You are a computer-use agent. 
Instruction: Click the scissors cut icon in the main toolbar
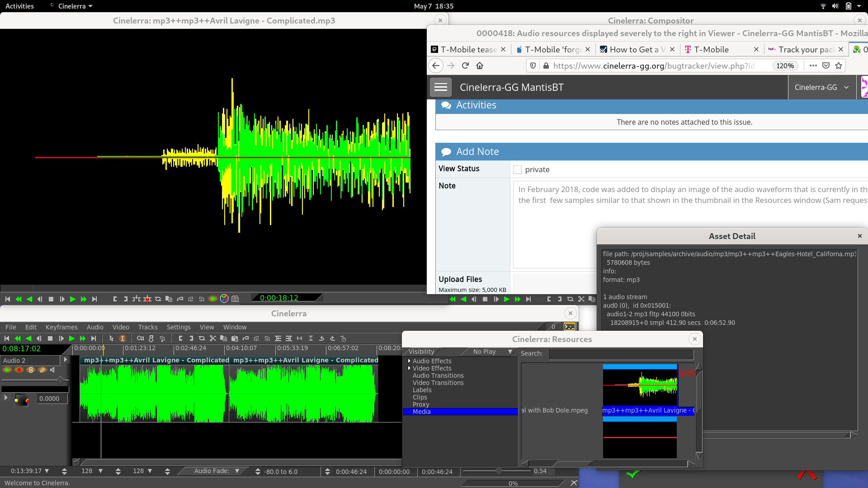tap(213, 338)
